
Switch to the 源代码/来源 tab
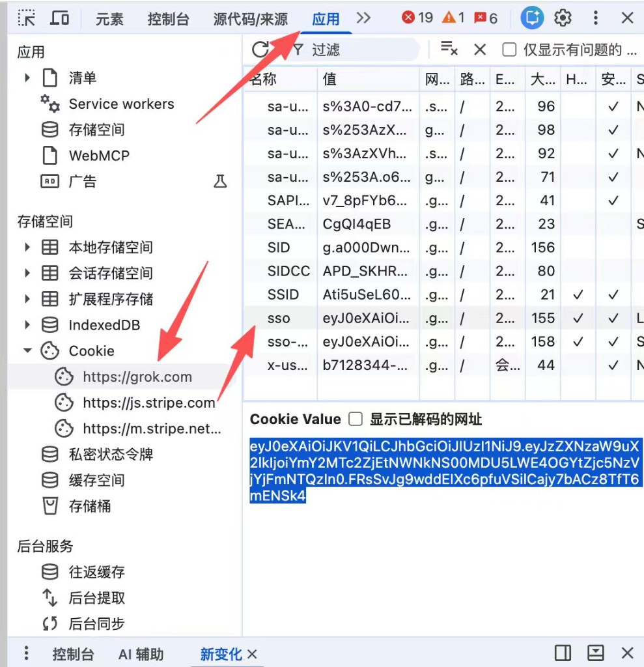click(x=251, y=19)
